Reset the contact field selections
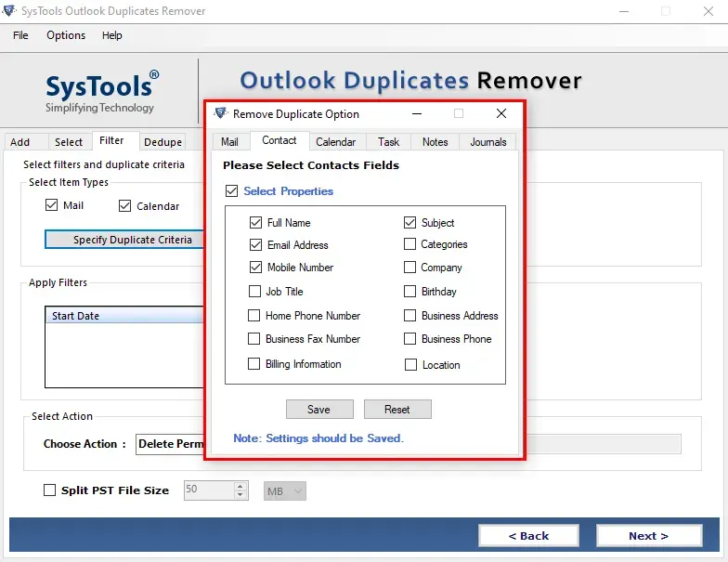Screen dimensions: 728x562 pos(397,409)
